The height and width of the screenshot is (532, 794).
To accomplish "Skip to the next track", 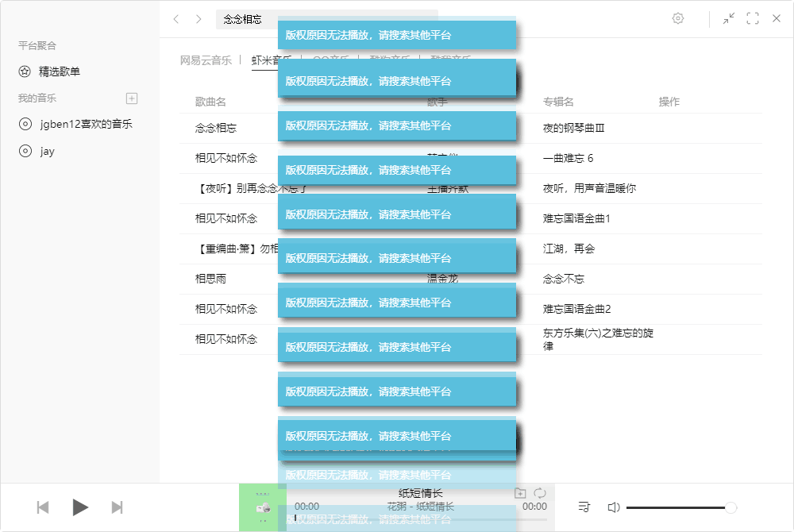I will pyautogui.click(x=117, y=507).
